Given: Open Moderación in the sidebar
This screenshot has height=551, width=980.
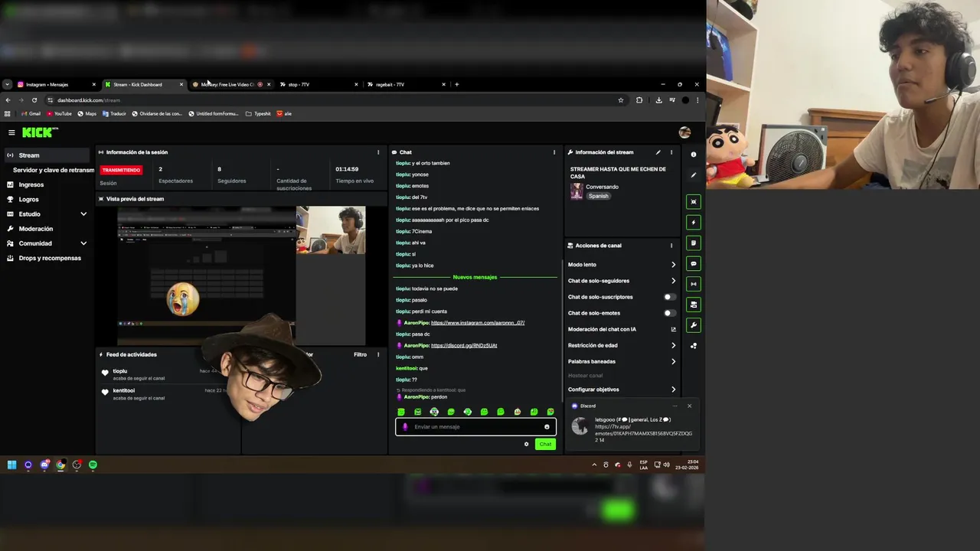Looking at the screenshot, I should tap(36, 229).
